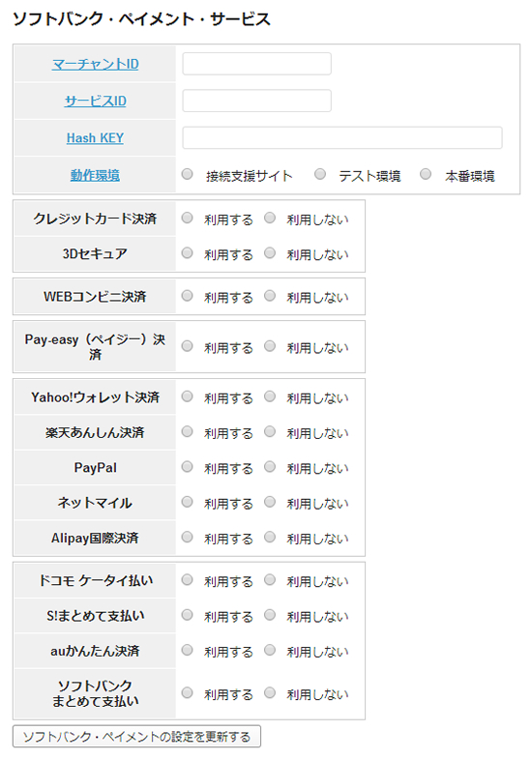Choose 利用しない for 楽天あんしん決済
Viewport: 532px width, 760px height.
point(270,431)
